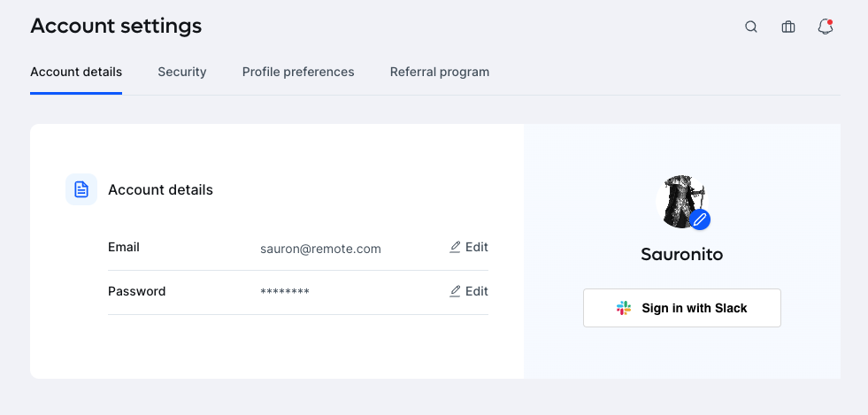Click pencil icon next to Email
This screenshot has height=415, width=868.
pos(455,247)
